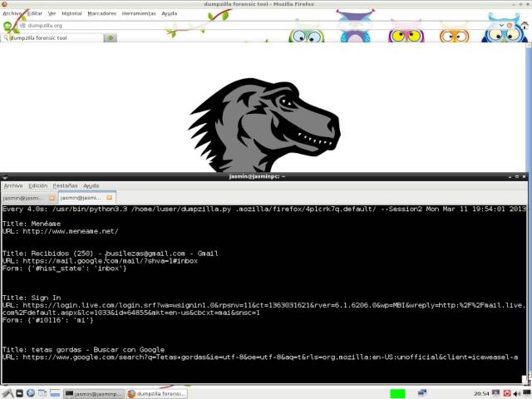The image size is (532, 399).
Task: Click the login.live.com URL line
Action: coord(264,309)
